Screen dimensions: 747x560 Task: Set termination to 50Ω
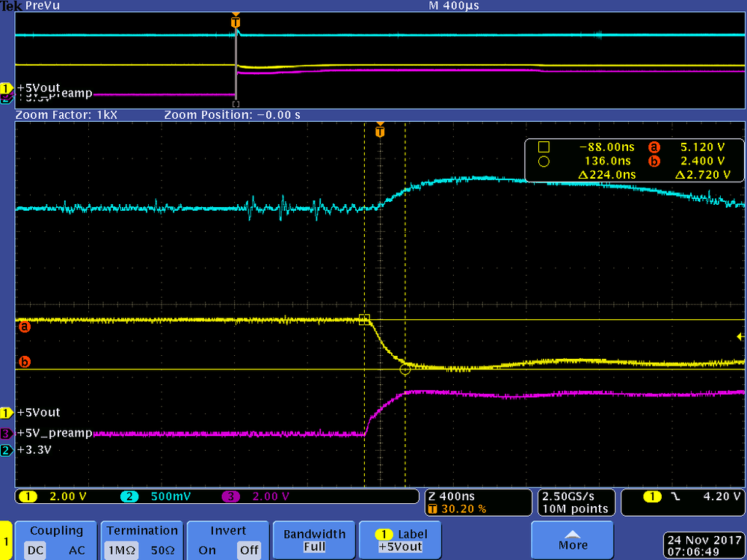(162, 550)
